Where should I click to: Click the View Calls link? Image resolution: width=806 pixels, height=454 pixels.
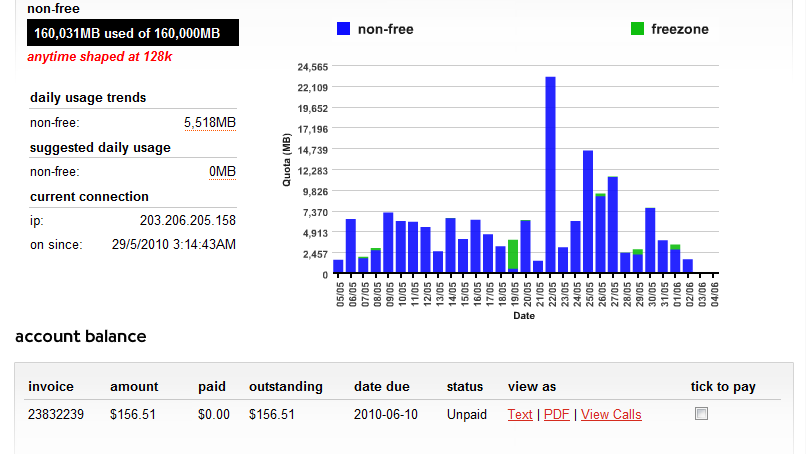[611, 415]
